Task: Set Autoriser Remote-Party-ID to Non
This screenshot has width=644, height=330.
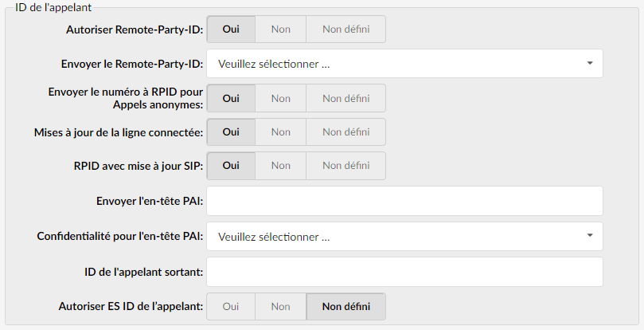Action: click(x=280, y=29)
